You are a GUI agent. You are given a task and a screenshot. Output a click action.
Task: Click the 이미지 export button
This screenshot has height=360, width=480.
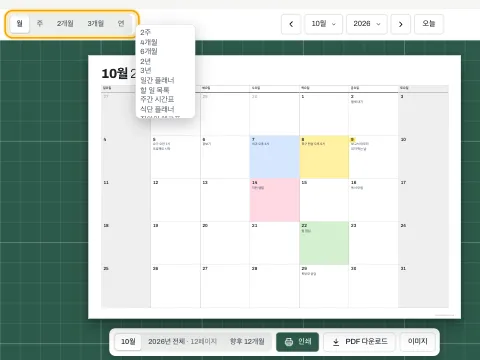[418, 342]
